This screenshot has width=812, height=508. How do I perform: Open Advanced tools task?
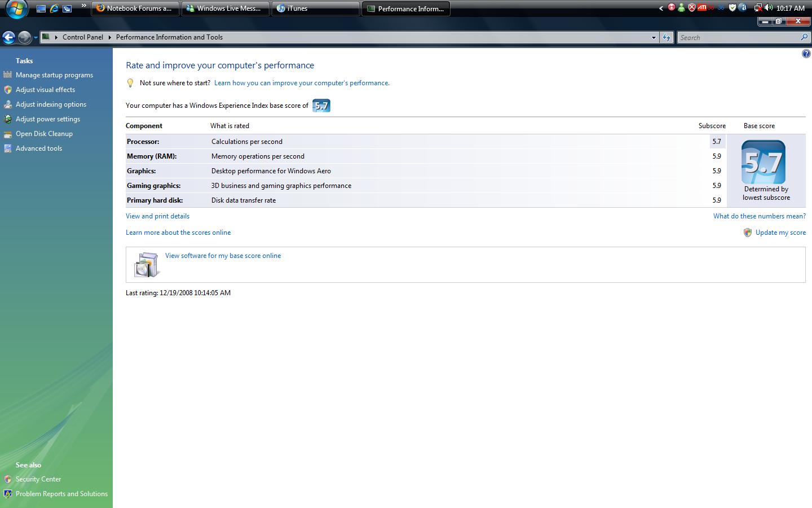39,148
